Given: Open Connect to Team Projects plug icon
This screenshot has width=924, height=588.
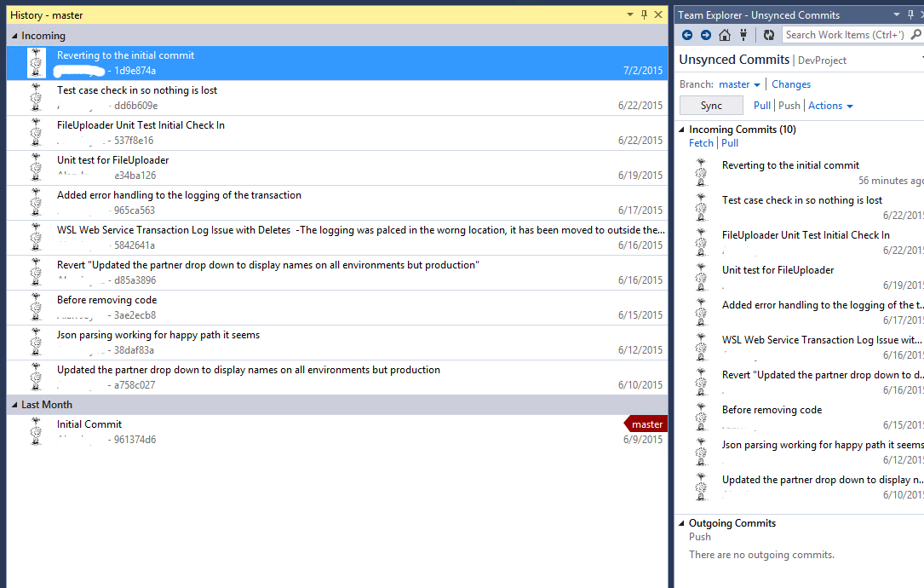Looking at the screenshot, I should tap(743, 35).
